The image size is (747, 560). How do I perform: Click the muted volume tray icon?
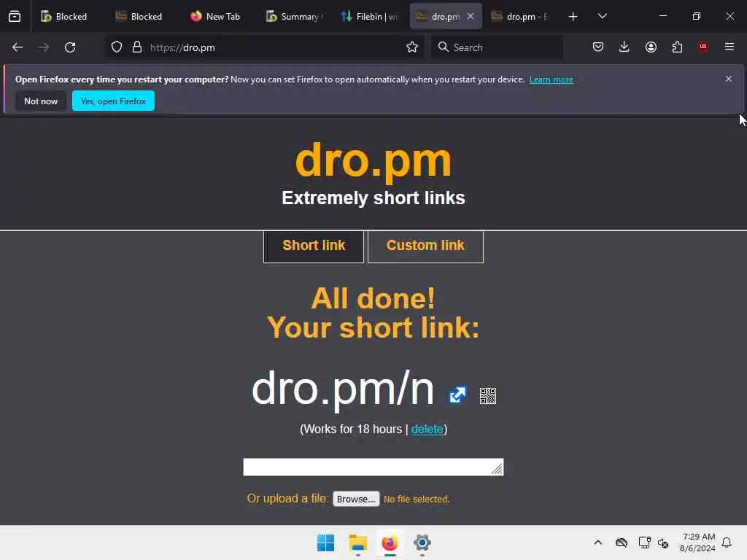(663, 542)
